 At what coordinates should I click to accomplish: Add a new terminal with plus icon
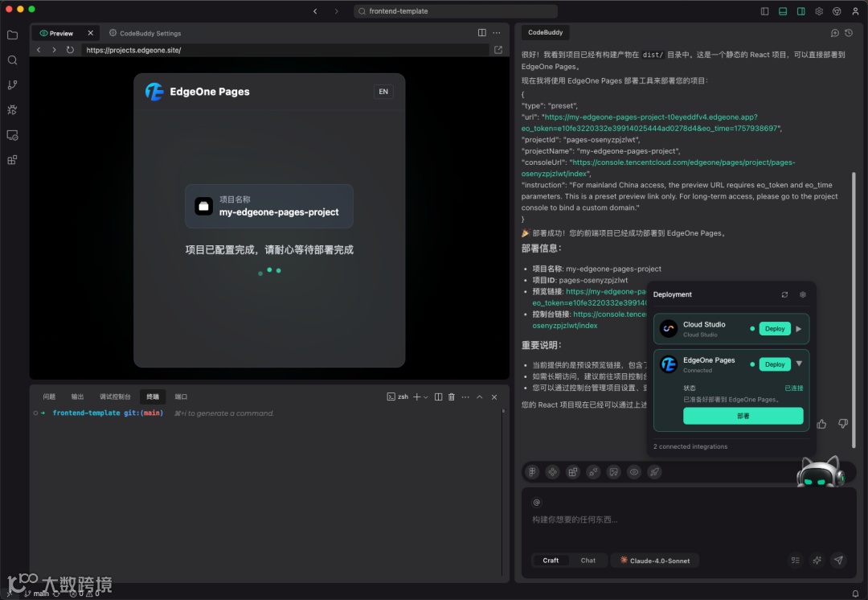[417, 397]
